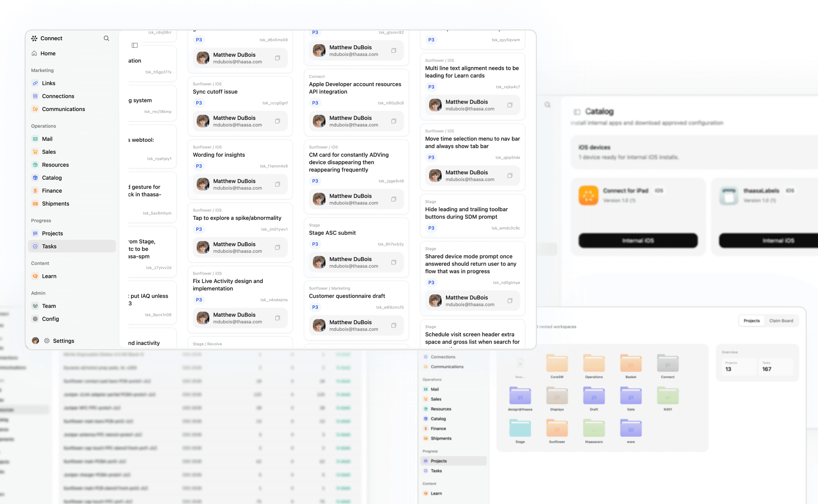Open the user avatar at sidebar bottom
Viewport: 818px width, 504px height.
point(35,341)
